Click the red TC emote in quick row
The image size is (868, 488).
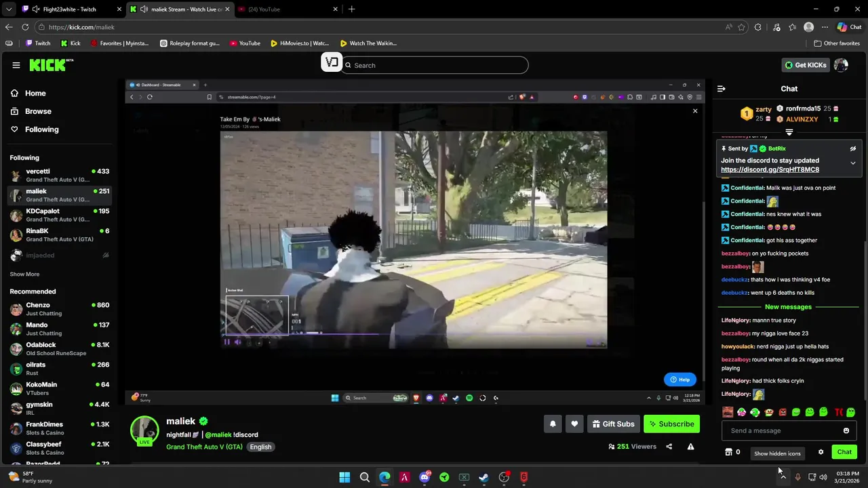[837, 412]
